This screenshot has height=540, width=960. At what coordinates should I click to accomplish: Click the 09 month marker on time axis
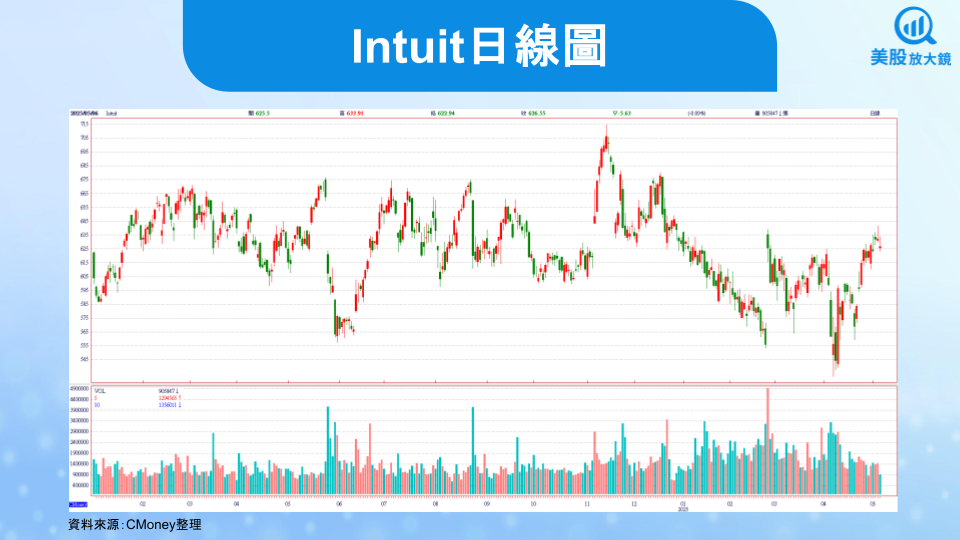[x=487, y=504]
